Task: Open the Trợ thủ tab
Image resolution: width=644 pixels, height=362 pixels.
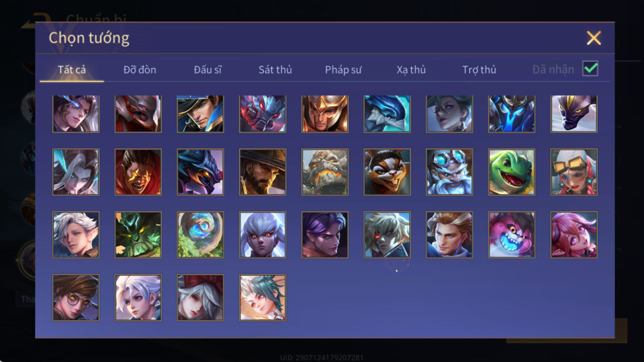Action: (479, 70)
